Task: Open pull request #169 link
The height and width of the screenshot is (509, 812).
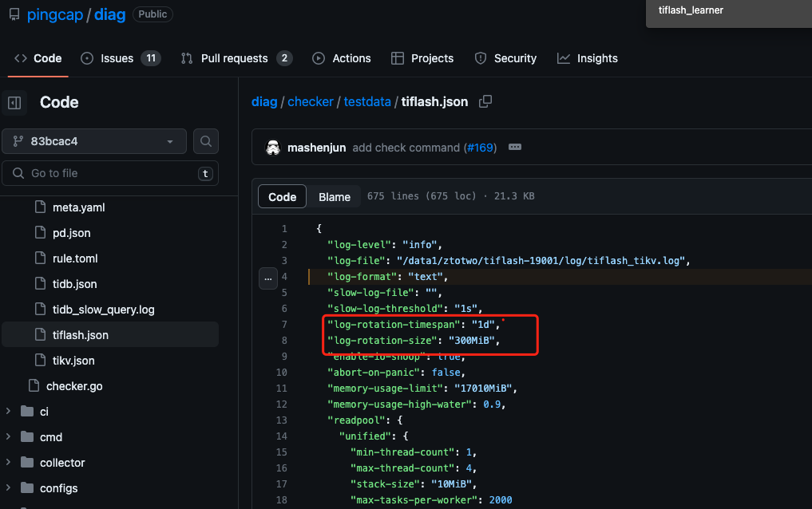Action: 481,148
